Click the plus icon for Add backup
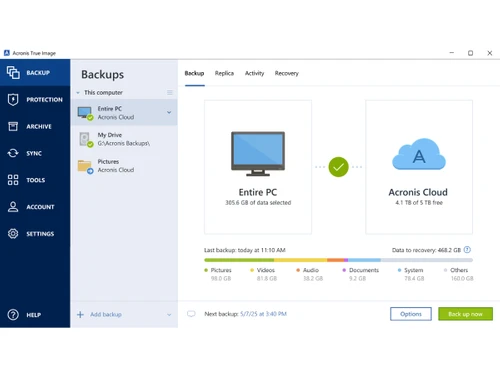500x375 pixels. pos(80,314)
